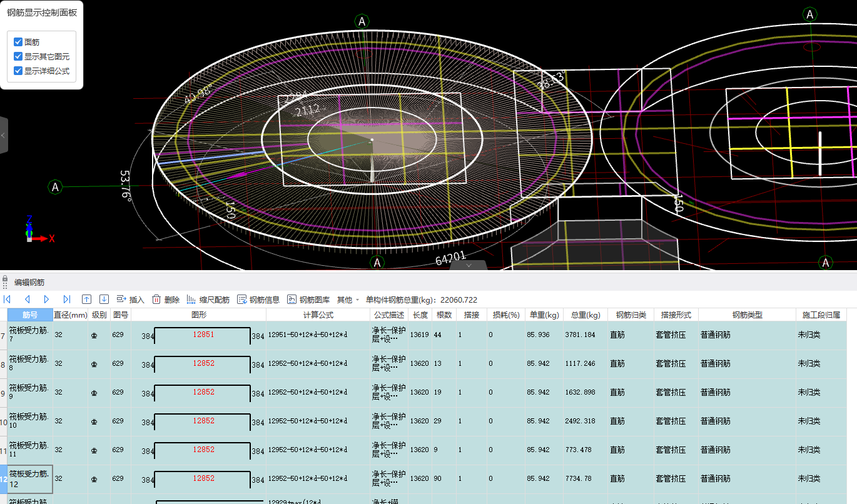Click the 筏板受力筋.8 cell

pyautogui.click(x=30, y=364)
